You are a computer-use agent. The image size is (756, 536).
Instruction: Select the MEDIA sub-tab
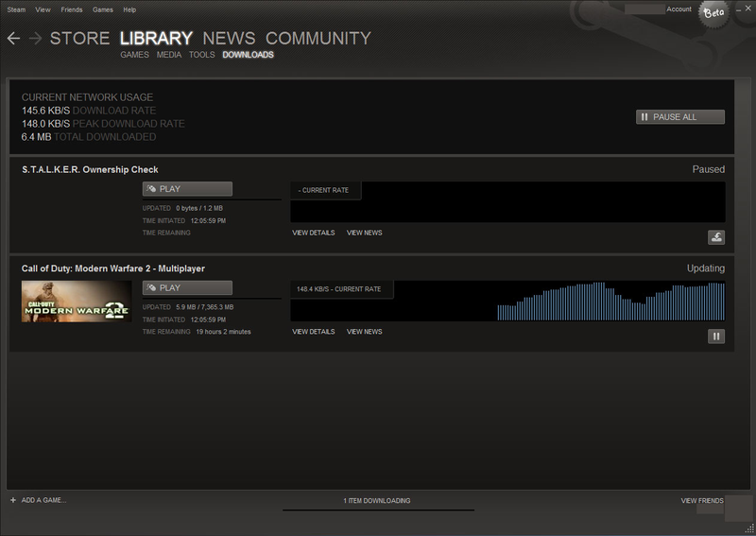point(169,55)
